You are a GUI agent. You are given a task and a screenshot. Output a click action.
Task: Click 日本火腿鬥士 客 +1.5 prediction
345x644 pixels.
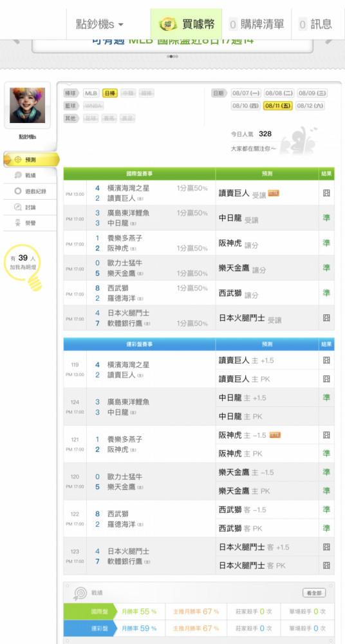[254, 547]
